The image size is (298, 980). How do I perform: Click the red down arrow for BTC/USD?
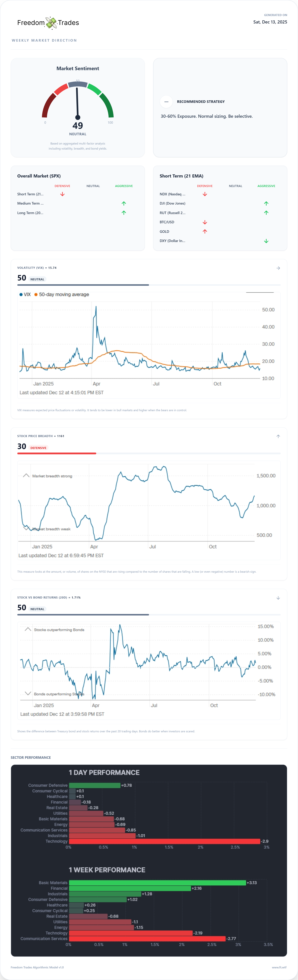pos(205,222)
